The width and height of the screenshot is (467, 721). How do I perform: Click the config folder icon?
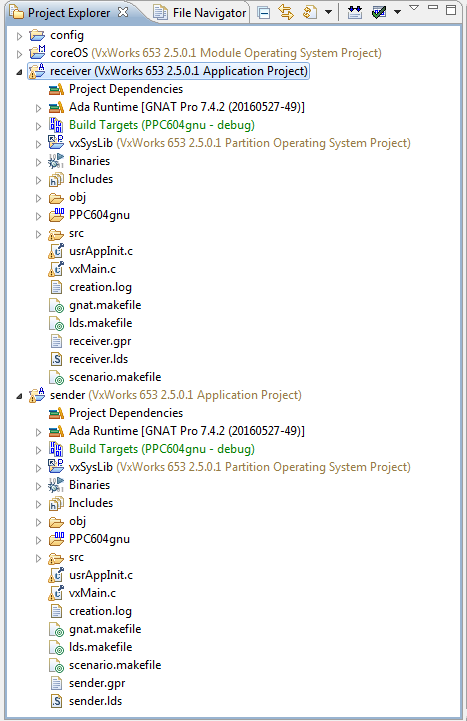37,35
